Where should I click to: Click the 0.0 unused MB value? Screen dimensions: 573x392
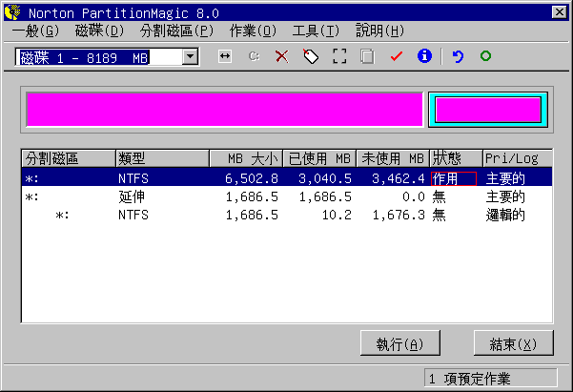pos(414,196)
